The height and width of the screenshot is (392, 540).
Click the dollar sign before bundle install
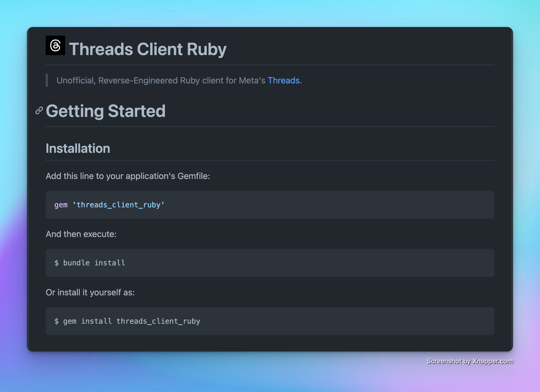pos(56,263)
